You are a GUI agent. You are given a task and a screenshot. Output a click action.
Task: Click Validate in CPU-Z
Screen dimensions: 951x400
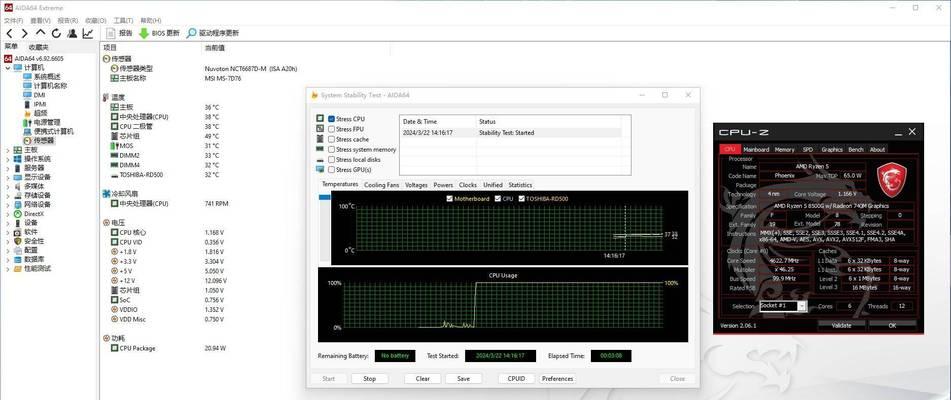point(841,325)
